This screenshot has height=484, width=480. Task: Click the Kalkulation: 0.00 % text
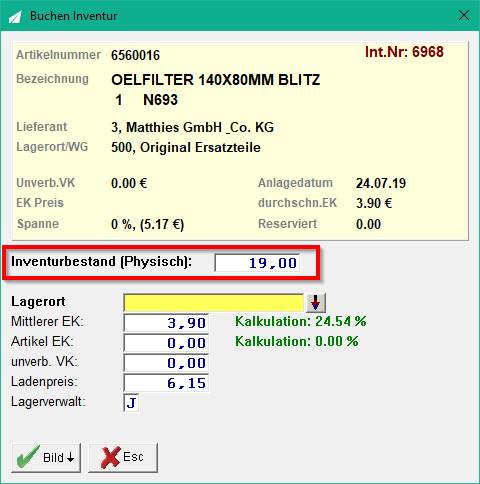point(297,341)
